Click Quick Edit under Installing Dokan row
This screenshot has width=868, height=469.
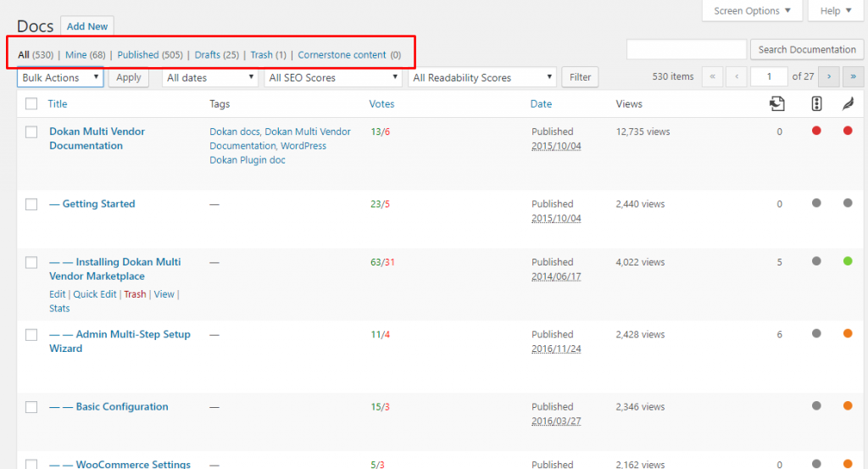coord(95,294)
